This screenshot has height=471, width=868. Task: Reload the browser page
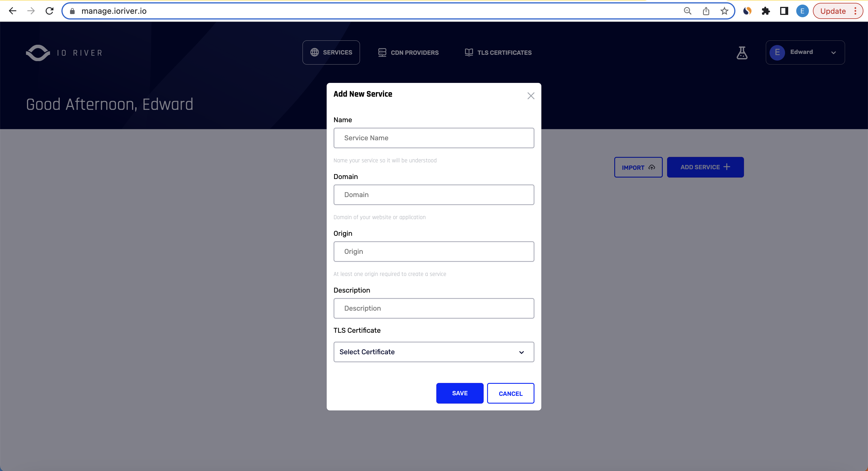pos(50,11)
